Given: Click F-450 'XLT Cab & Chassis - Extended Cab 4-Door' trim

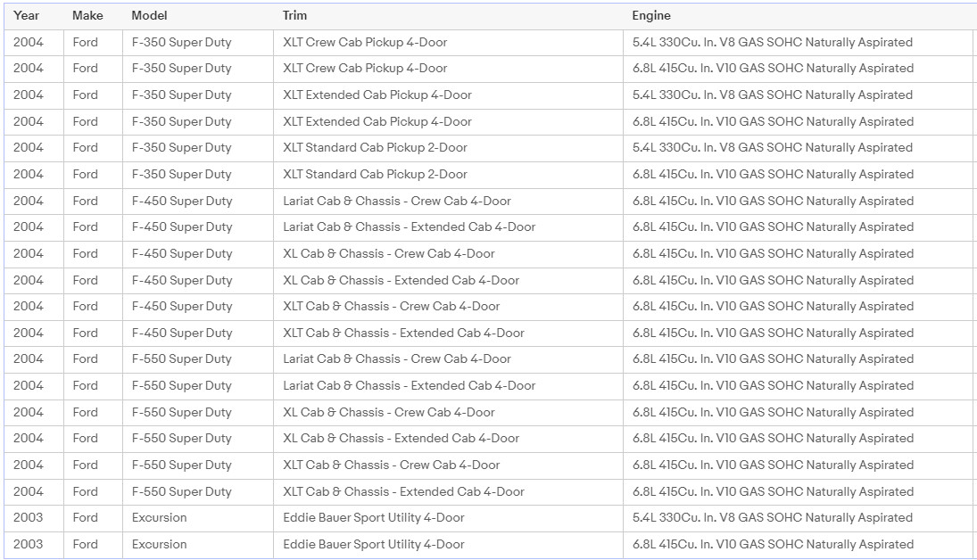Looking at the screenshot, I should pyautogui.click(x=404, y=334).
